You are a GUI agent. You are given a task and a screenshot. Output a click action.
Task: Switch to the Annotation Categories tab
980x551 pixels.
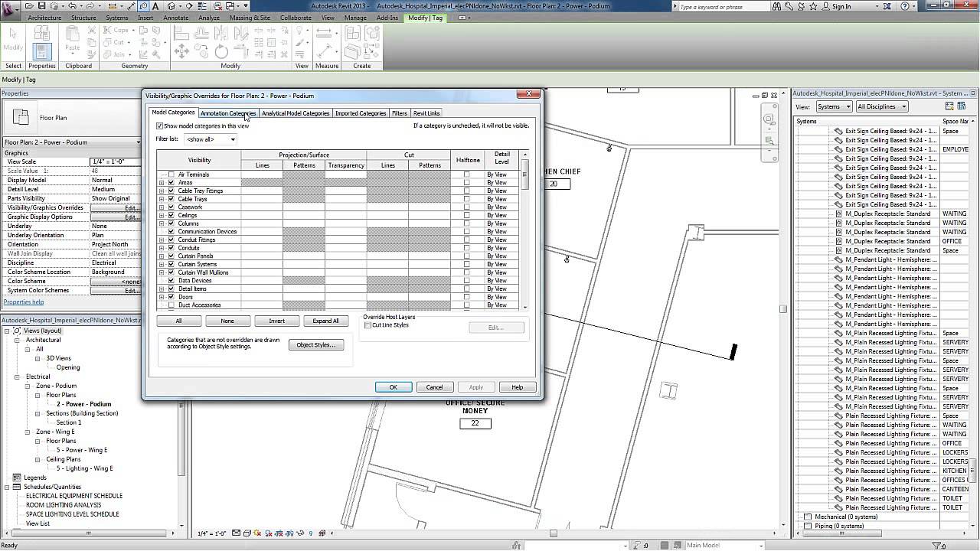[x=228, y=113]
